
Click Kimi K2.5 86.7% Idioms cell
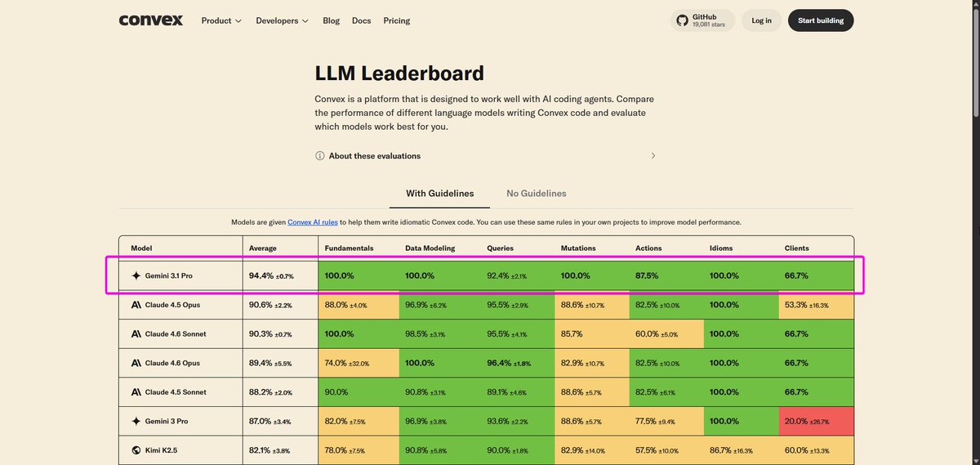(x=740, y=450)
